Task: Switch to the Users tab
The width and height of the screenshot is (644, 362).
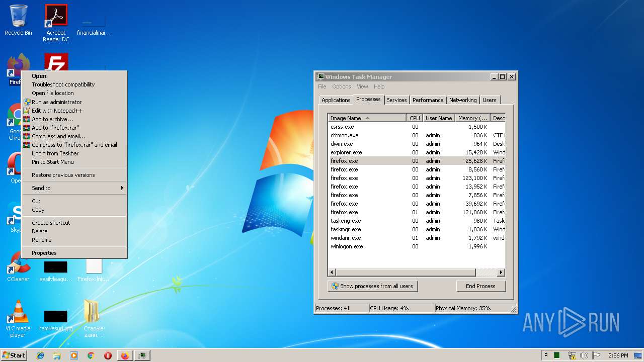Action: [490, 100]
